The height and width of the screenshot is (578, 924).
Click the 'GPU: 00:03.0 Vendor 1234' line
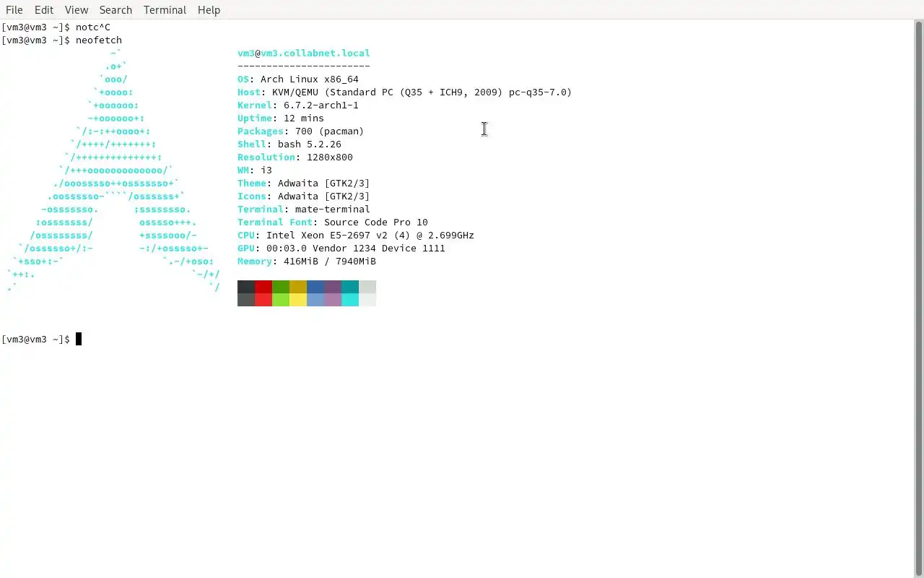pyautogui.click(x=341, y=248)
